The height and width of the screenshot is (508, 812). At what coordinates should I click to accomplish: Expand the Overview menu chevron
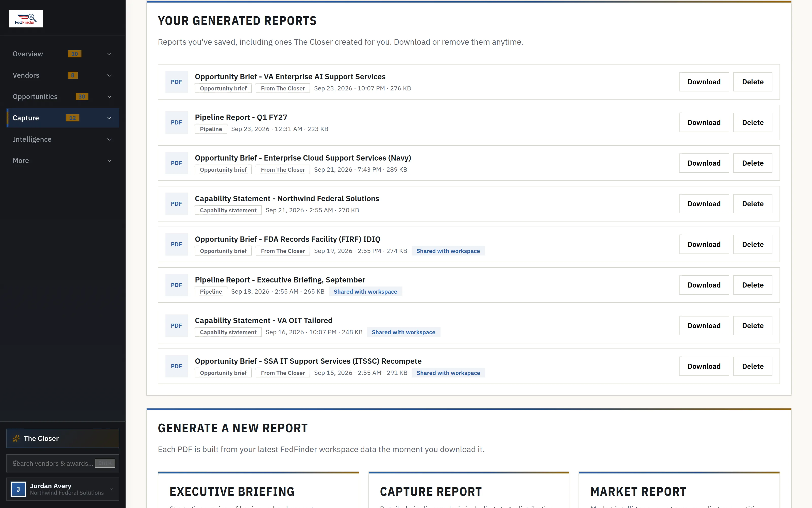tap(109, 54)
